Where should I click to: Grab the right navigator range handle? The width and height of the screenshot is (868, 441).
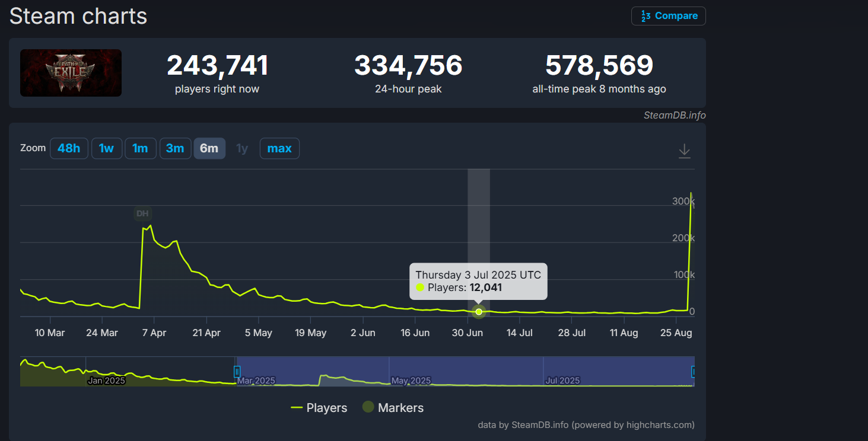click(693, 372)
